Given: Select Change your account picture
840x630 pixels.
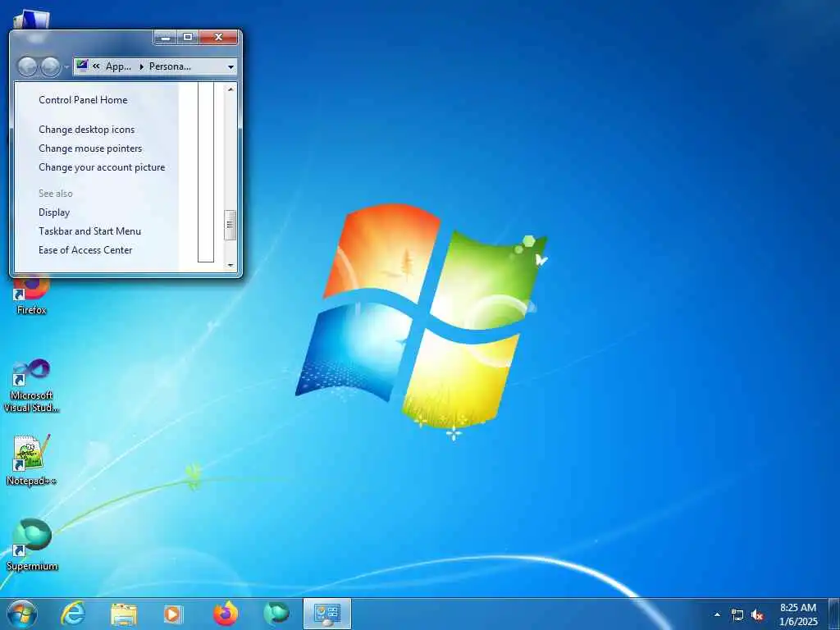Looking at the screenshot, I should (102, 167).
